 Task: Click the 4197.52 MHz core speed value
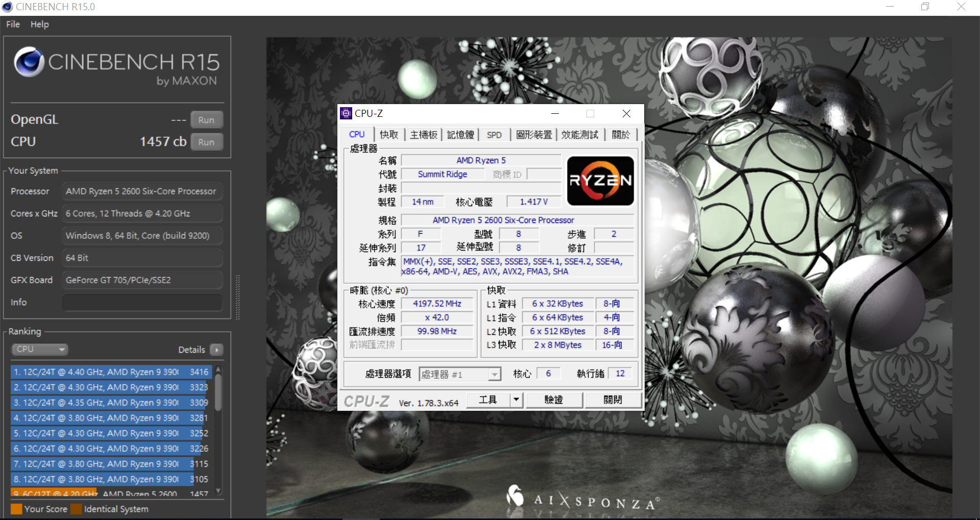[x=437, y=304]
